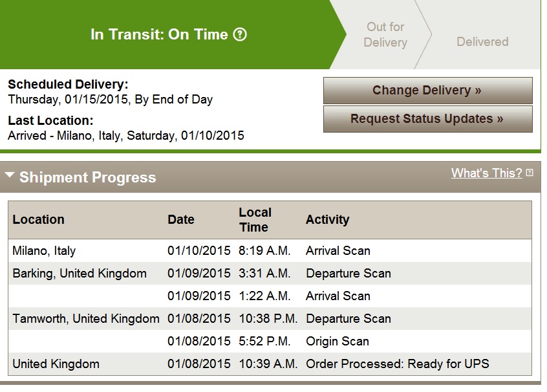Click the Date column header
547x392 pixels.
coord(180,219)
